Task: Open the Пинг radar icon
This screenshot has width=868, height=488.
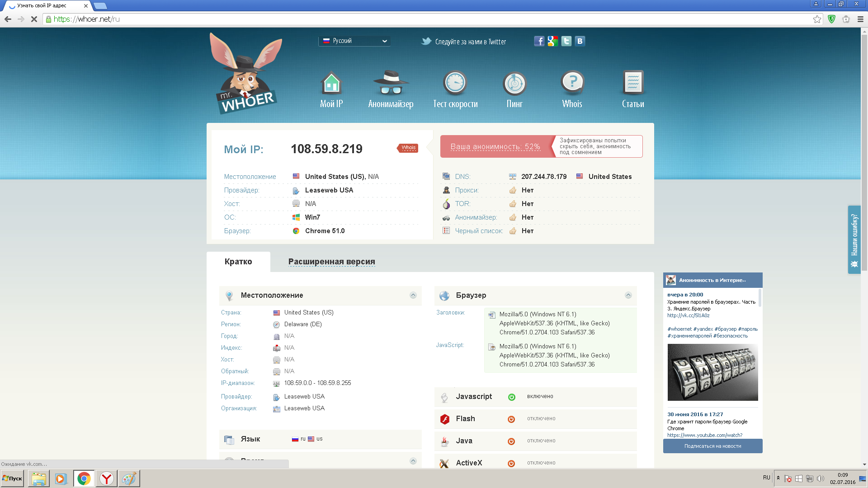Action: 514,84
